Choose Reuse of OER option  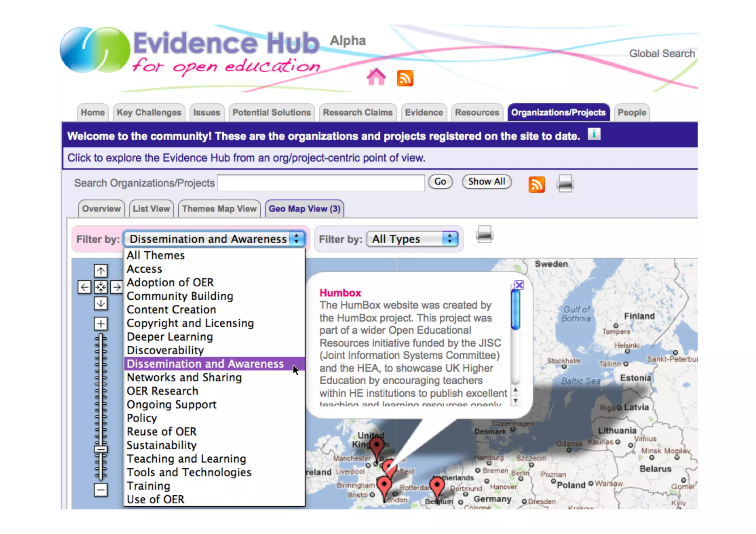point(214,431)
